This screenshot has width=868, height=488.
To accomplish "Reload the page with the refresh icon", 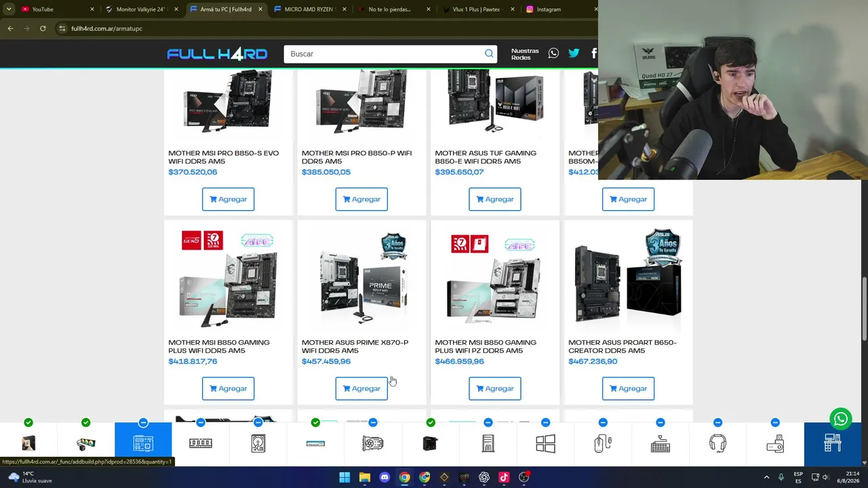I will pos(43,28).
